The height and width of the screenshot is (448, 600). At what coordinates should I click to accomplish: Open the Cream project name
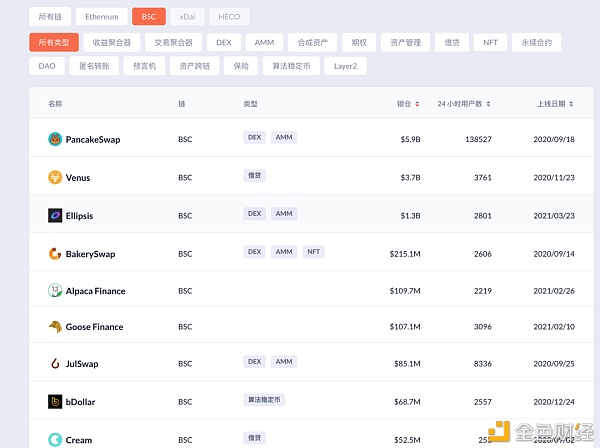click(x=79, y=440)
